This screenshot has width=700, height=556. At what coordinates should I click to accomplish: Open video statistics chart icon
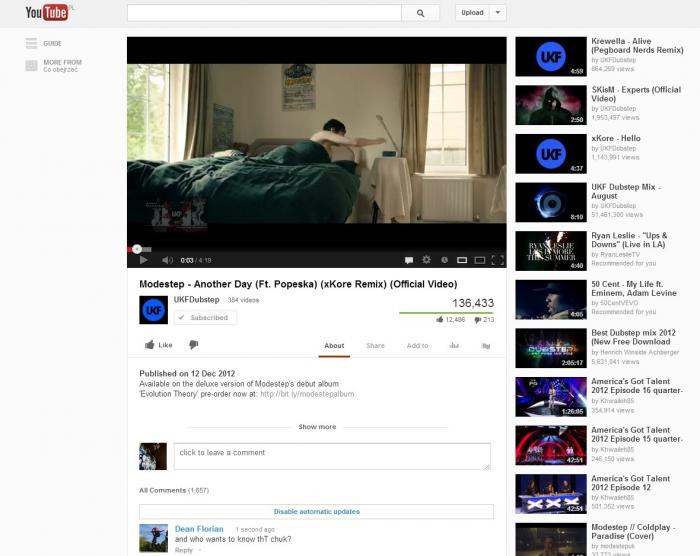click(454, 345)
